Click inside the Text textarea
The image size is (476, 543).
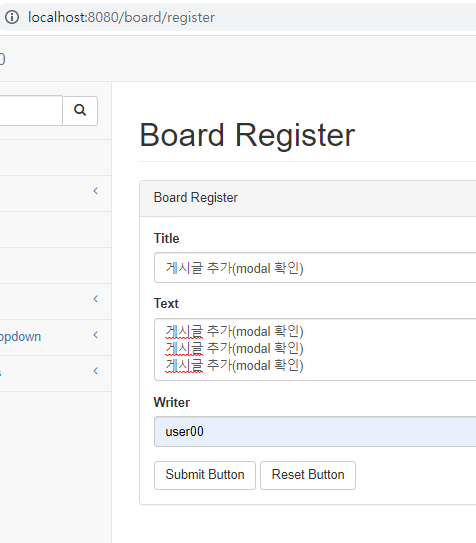(x=315, y=349)
